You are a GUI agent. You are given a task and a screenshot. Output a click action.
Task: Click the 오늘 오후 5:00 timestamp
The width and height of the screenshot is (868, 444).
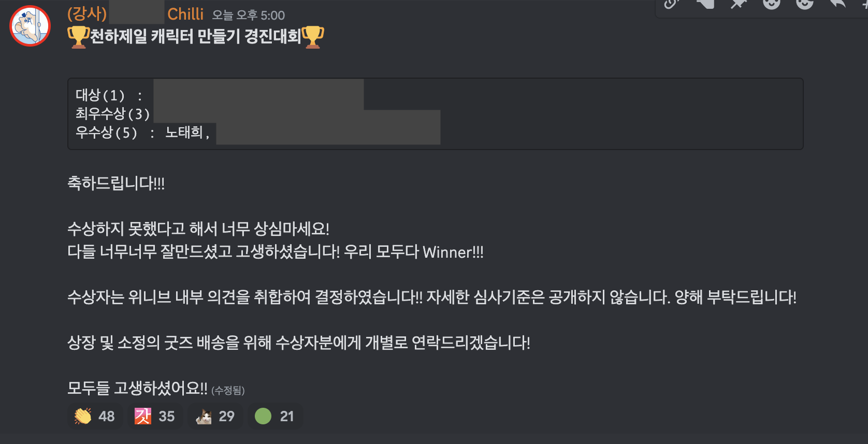249,15
